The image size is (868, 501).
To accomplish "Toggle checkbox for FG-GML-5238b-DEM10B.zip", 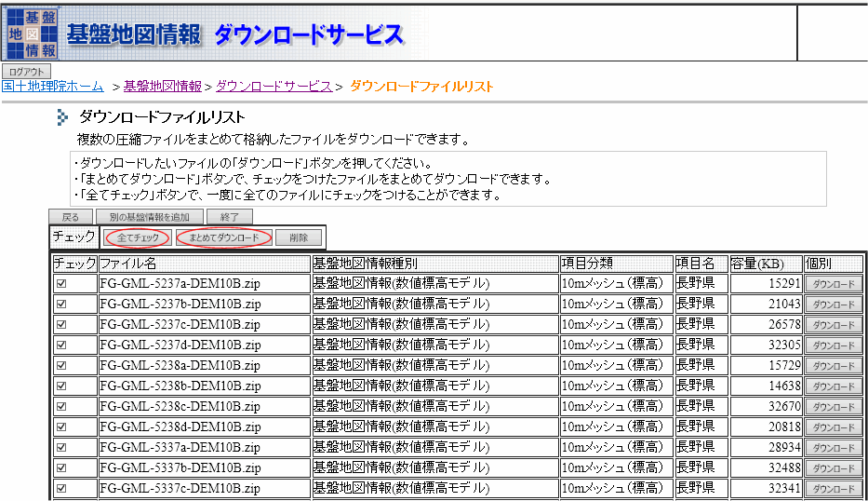I will (x=61, y=386).
